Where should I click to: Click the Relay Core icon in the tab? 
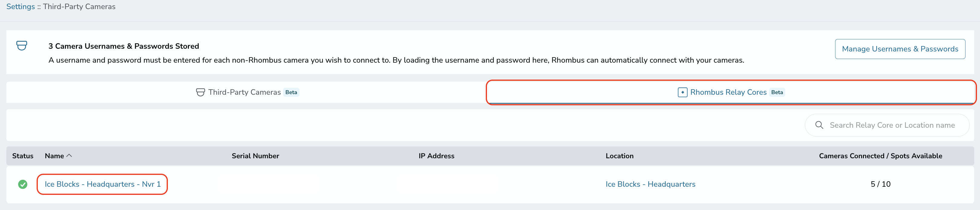(682, 92)
